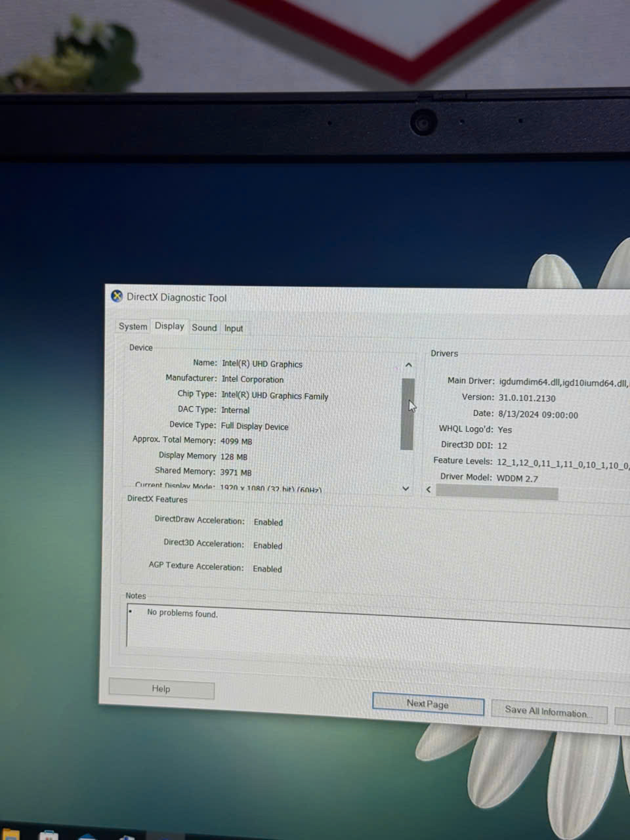The height and width of the screenshot is (840, 630).
Task: Switch to the System tab
Action: 133,326
